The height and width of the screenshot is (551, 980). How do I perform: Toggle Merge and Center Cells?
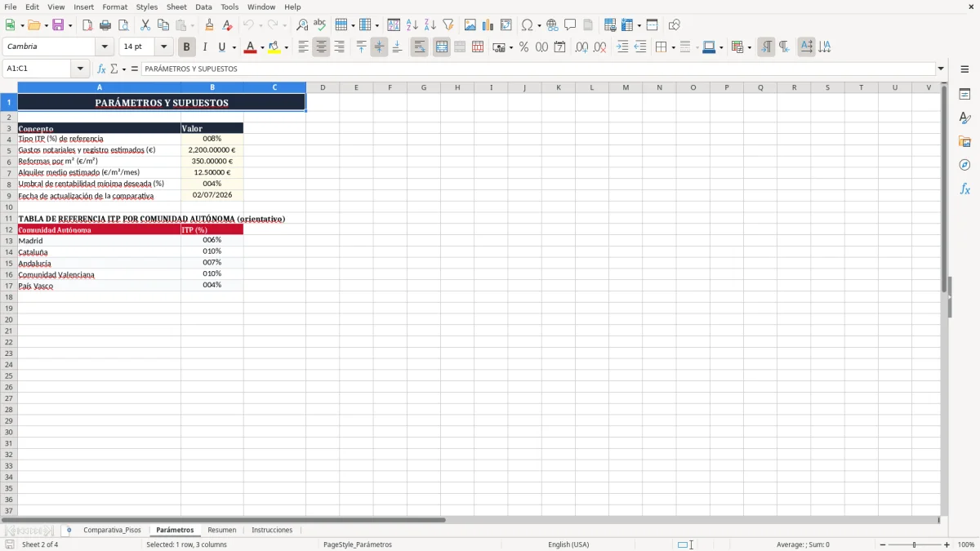click(441, 47)
